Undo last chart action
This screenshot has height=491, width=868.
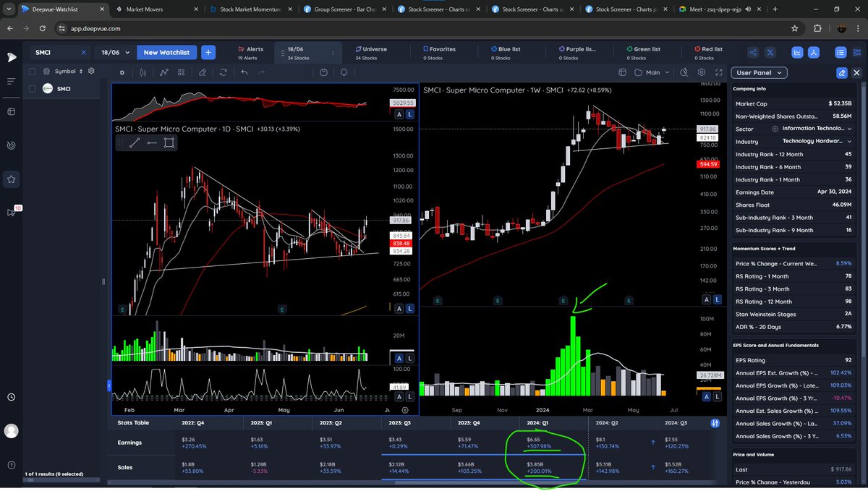click(244, 72)
